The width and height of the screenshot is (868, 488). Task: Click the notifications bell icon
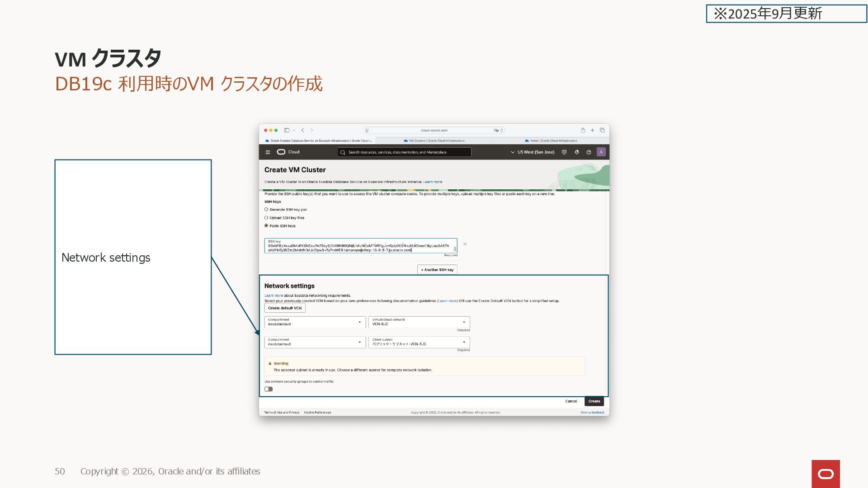pyautogui.click(x=576, y=152)
